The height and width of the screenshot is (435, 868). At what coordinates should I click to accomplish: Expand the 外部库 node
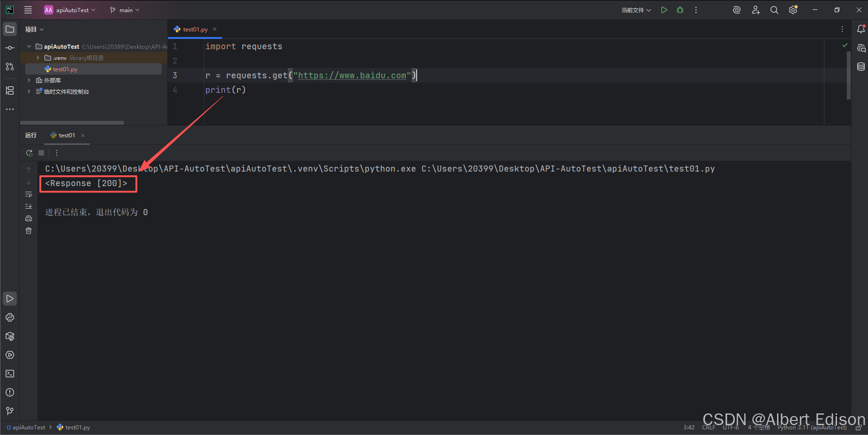pos(29,80)
